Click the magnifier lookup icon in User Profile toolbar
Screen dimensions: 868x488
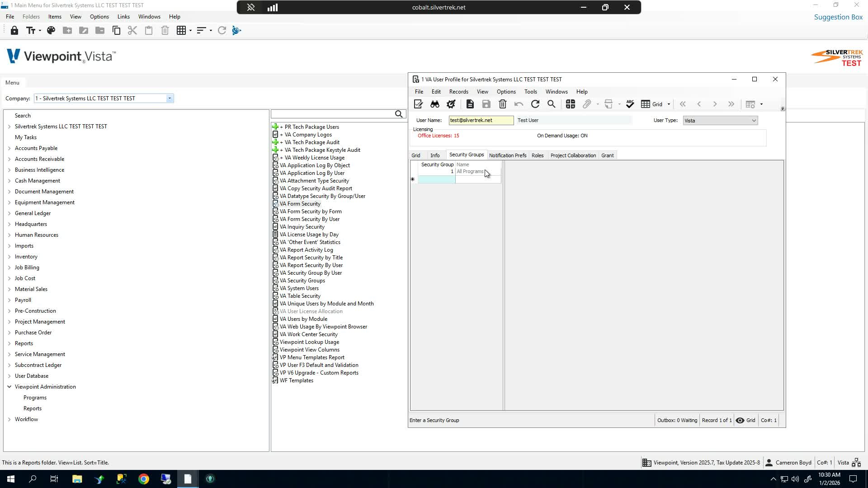pyautogui.click(x=552, y=104)
